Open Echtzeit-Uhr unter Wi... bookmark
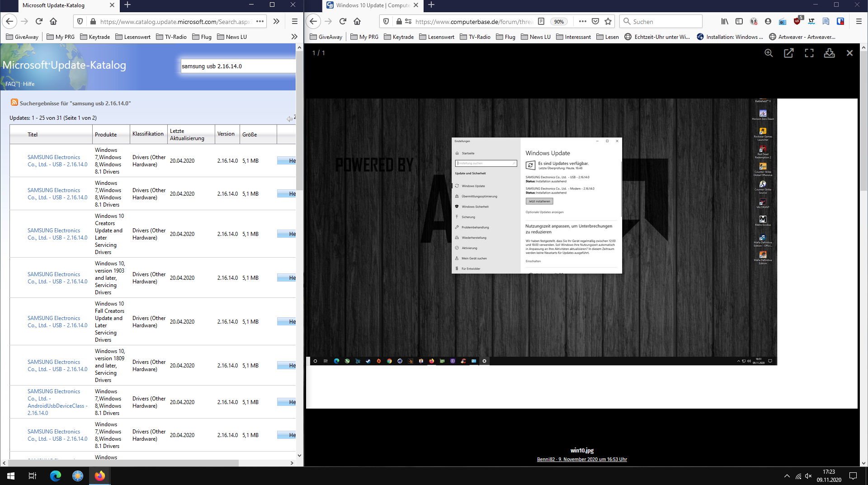The width and height of the screenshot is (868, 485). (x=657, y=37)
